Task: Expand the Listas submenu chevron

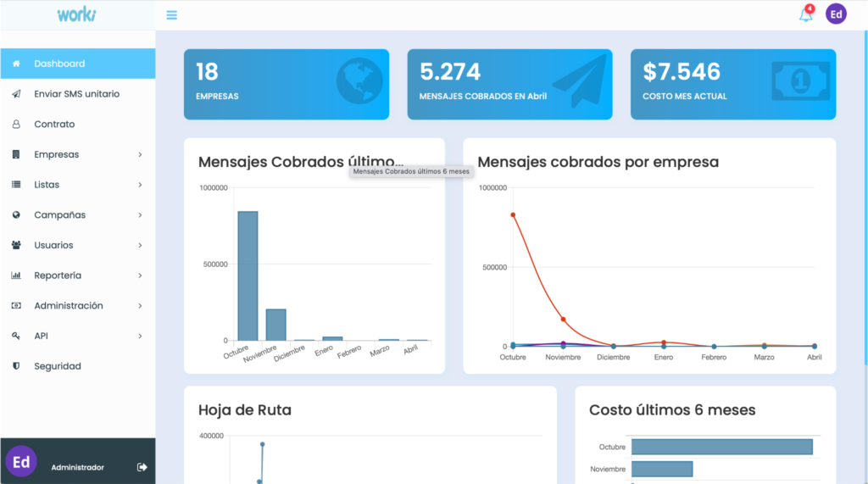Action: 140,185
